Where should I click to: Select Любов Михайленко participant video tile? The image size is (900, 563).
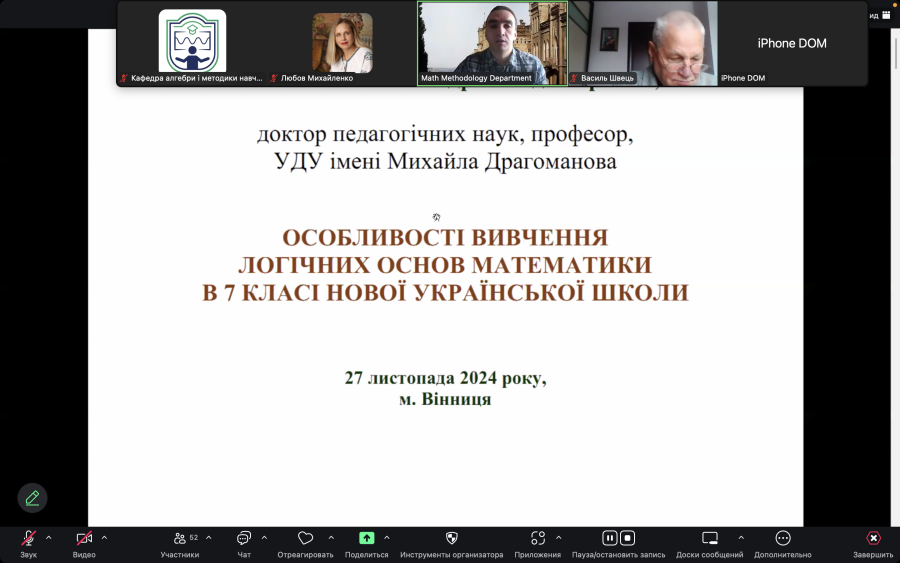[x=342, y=43]
